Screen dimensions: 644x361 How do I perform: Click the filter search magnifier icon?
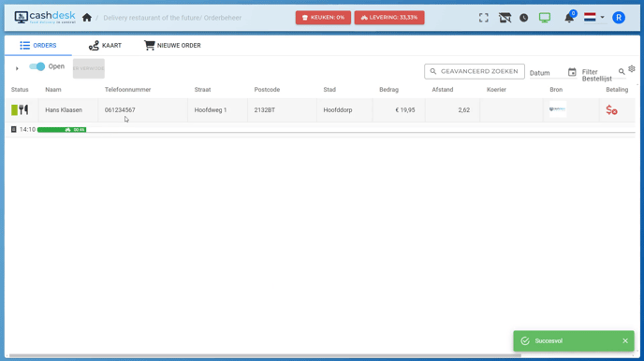[622, 72]
